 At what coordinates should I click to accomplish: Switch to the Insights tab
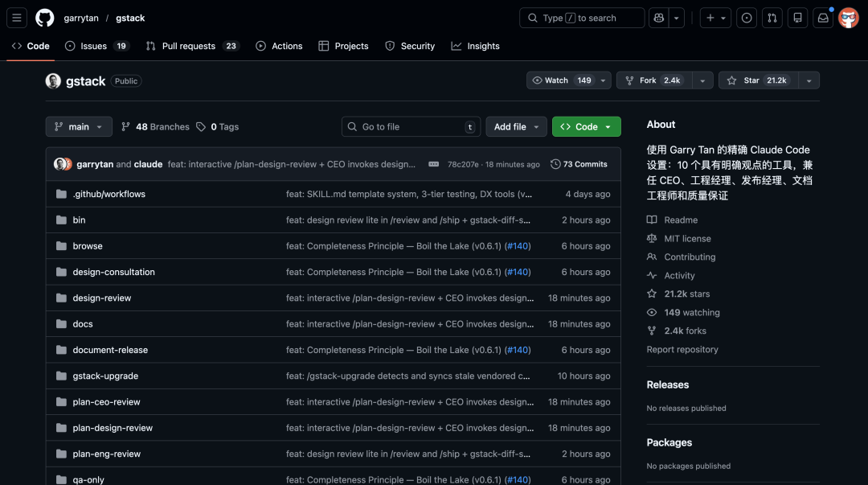pos(475,46)
